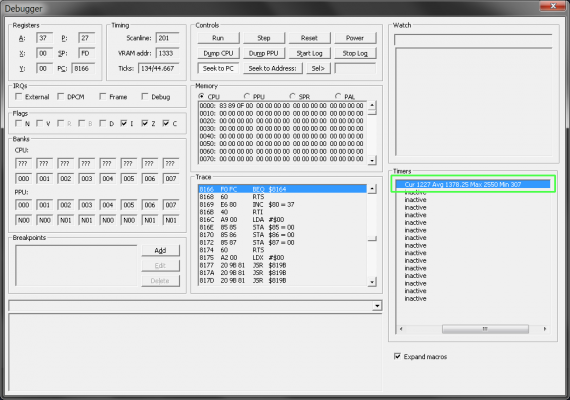570x400 pixels.
Task: Click Dump CPU button
Action: pos(218,53)
